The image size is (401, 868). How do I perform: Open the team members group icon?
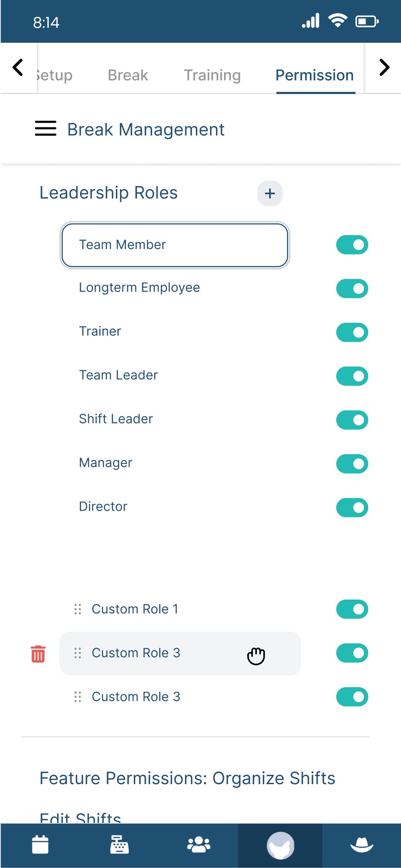199,845
